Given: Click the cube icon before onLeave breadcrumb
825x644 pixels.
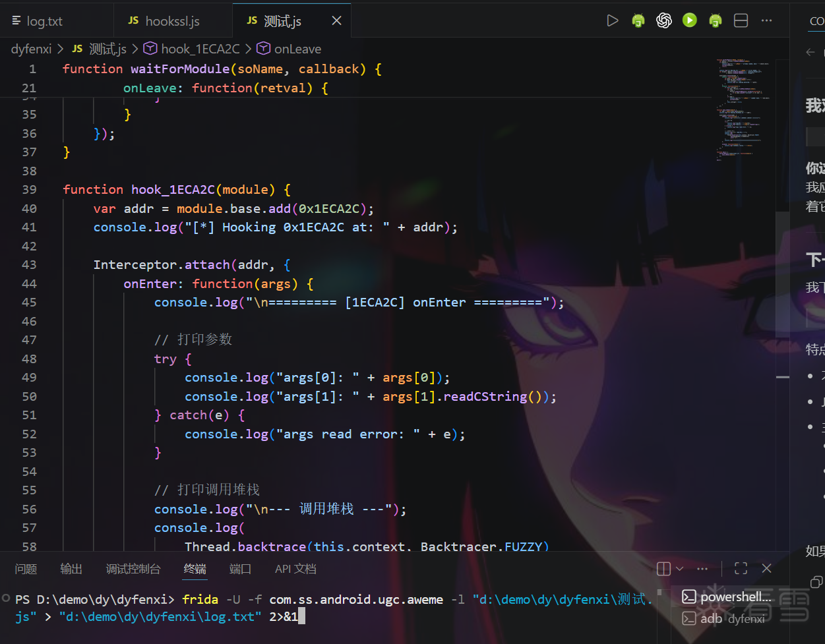Looking at the screenshot, I should [263, 49].
